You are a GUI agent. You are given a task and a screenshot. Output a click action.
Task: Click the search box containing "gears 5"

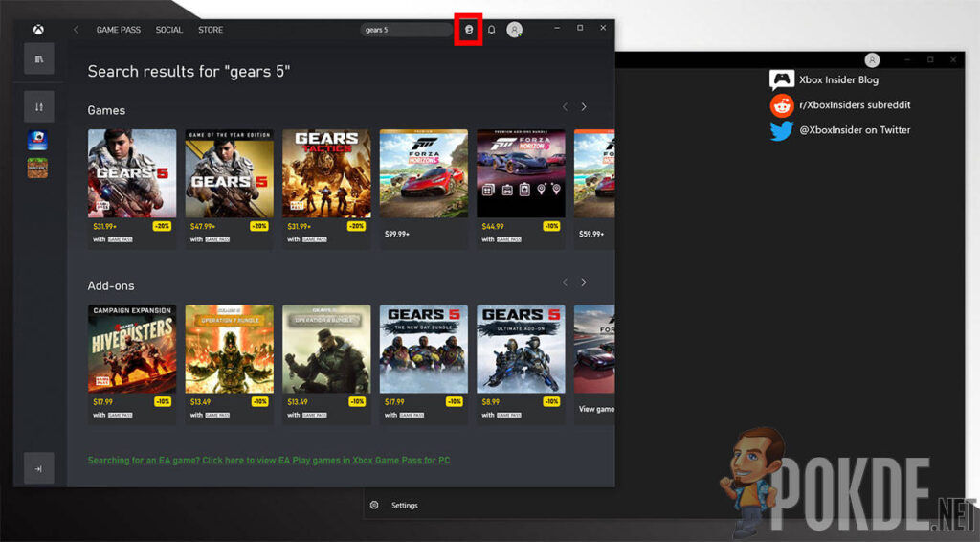tap(405, 30)
